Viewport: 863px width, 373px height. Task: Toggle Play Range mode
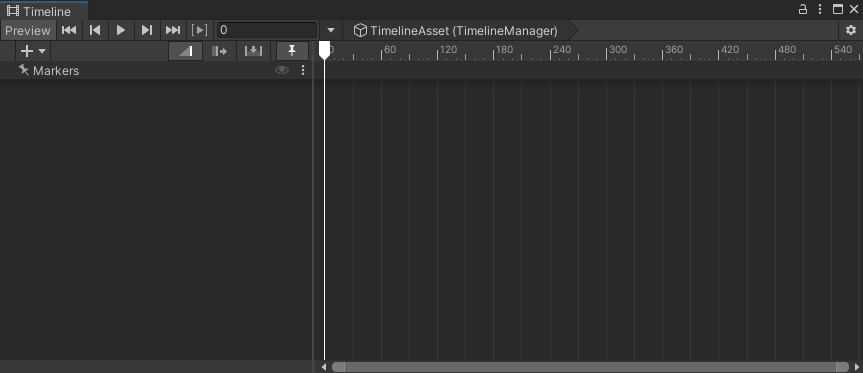[x=199, y=30]
